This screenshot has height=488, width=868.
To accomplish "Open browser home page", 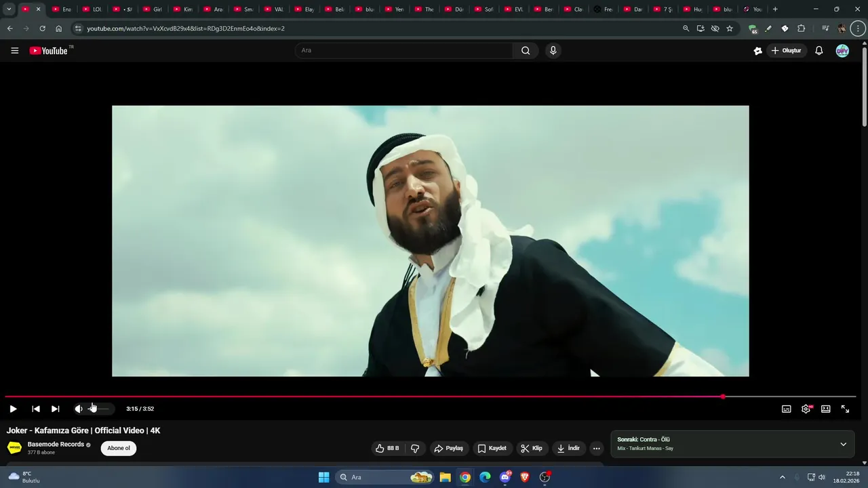I will [x=59, y=28].
